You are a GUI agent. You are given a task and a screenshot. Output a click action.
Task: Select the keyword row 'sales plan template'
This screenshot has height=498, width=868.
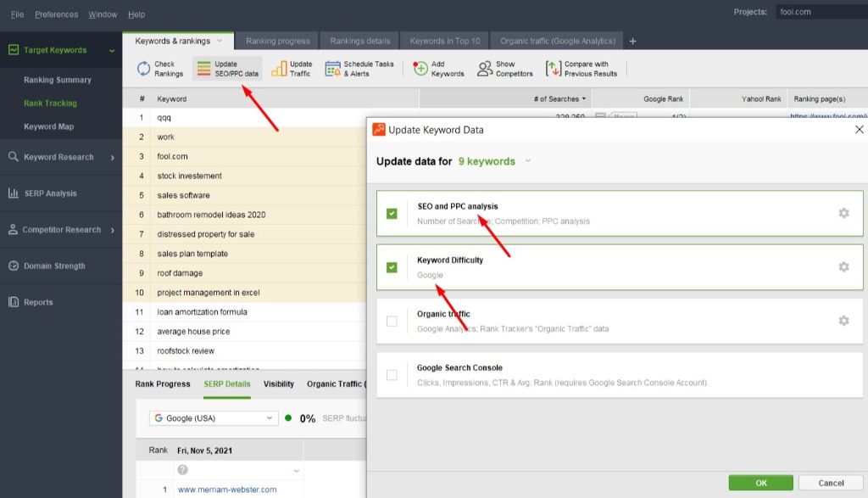[x=244, y=253]
